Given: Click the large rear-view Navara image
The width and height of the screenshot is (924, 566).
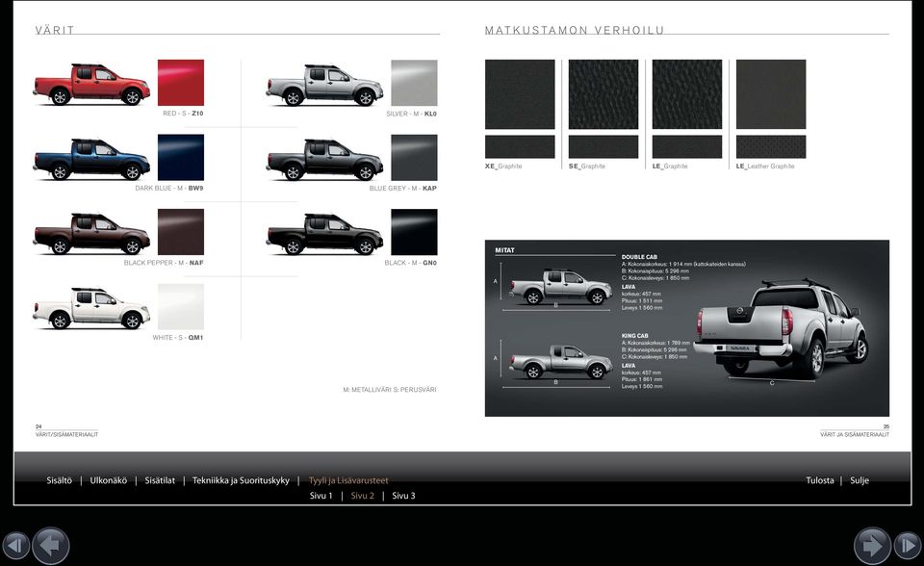Looking at the screenshot, I should (781, 330).
